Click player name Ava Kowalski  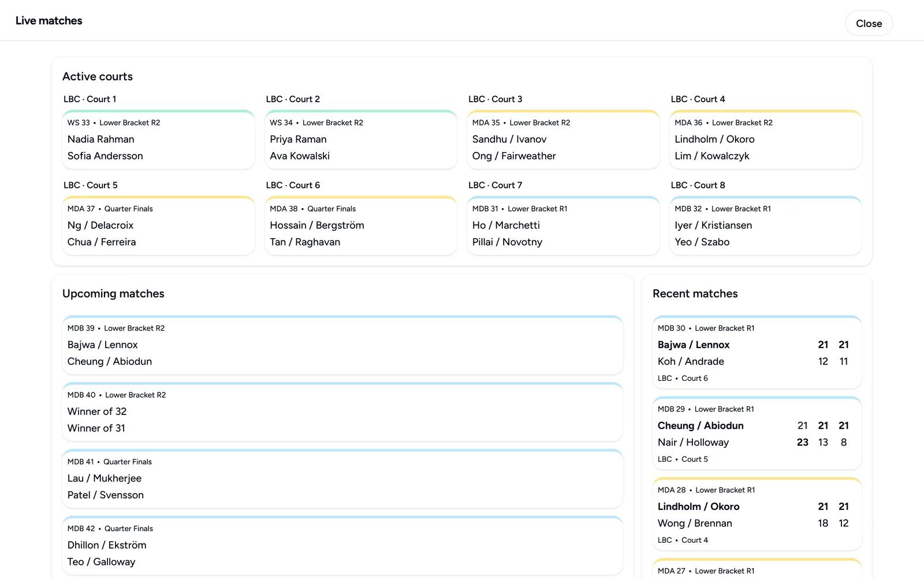[300, 156]
